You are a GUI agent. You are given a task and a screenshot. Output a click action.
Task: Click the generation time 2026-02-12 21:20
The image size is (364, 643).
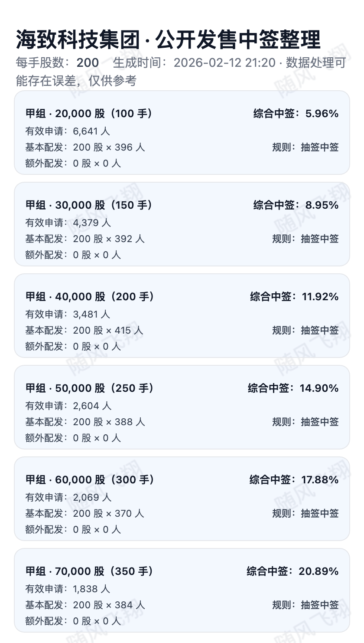coord(224,63)
